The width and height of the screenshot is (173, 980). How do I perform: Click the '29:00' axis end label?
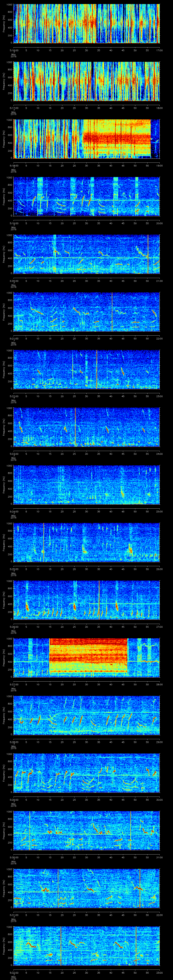[x=160, y=742]
